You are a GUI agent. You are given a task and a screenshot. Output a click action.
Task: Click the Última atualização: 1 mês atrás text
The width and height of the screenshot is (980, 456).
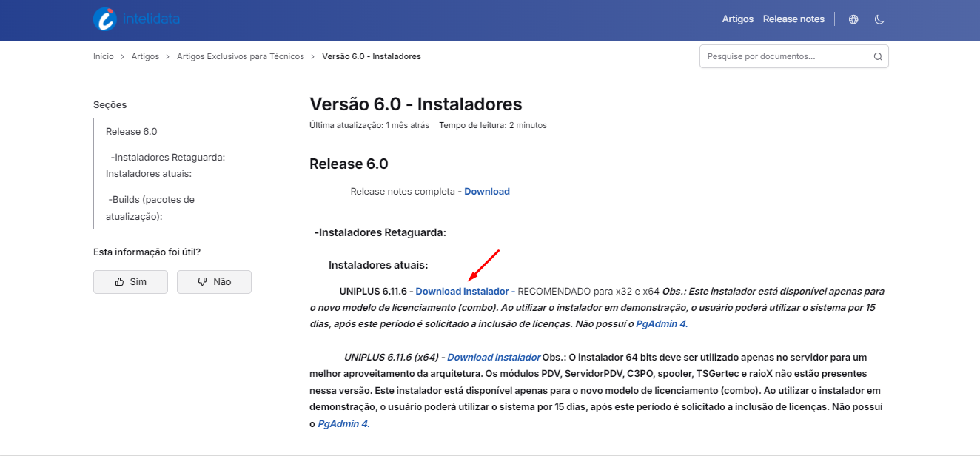pyautogui.click(x=369, y=125)
